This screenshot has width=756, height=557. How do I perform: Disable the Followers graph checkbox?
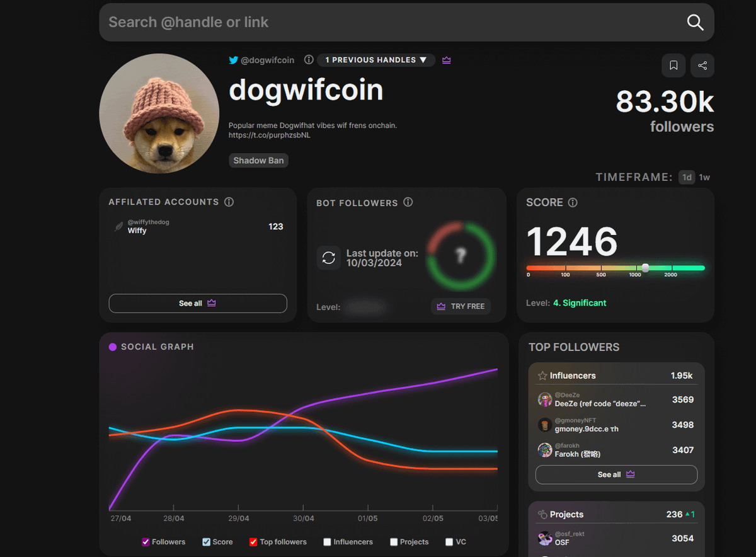coord(145,542)
